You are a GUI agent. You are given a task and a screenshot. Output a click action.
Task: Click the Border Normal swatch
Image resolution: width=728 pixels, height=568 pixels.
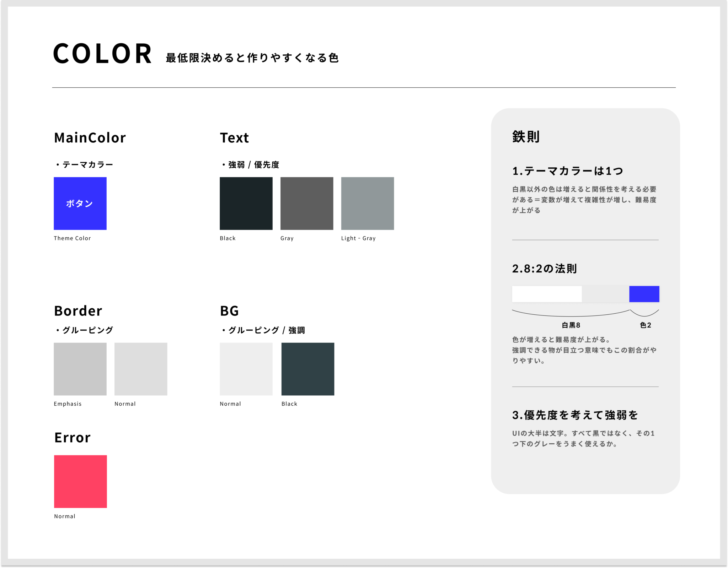(141, 369)
